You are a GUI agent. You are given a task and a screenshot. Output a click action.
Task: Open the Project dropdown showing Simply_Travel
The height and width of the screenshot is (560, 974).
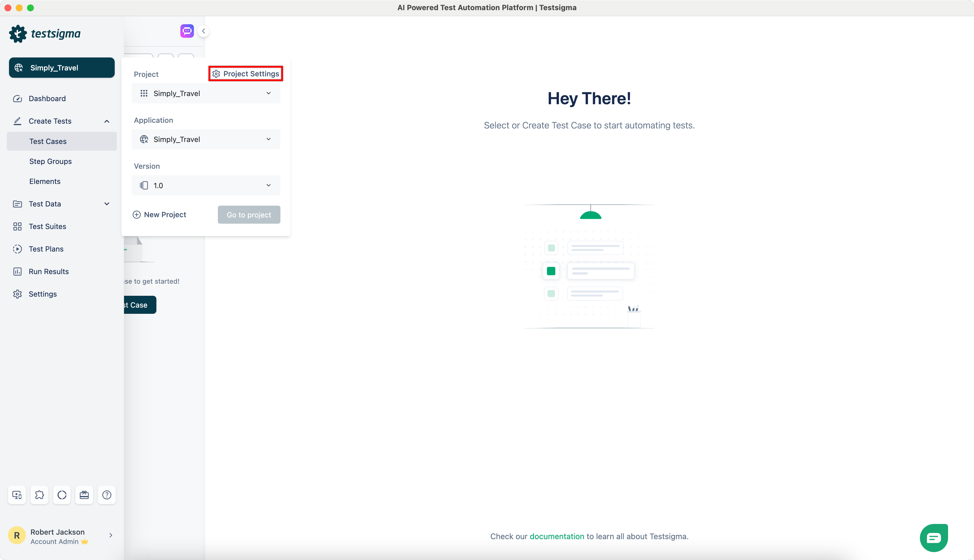coord(206,94)
